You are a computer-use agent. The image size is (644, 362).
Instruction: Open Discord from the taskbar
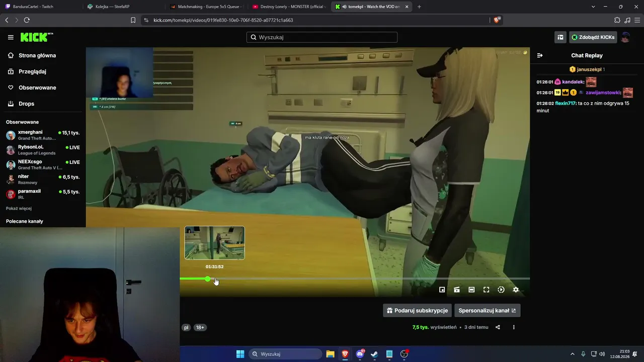click(360, 354)
